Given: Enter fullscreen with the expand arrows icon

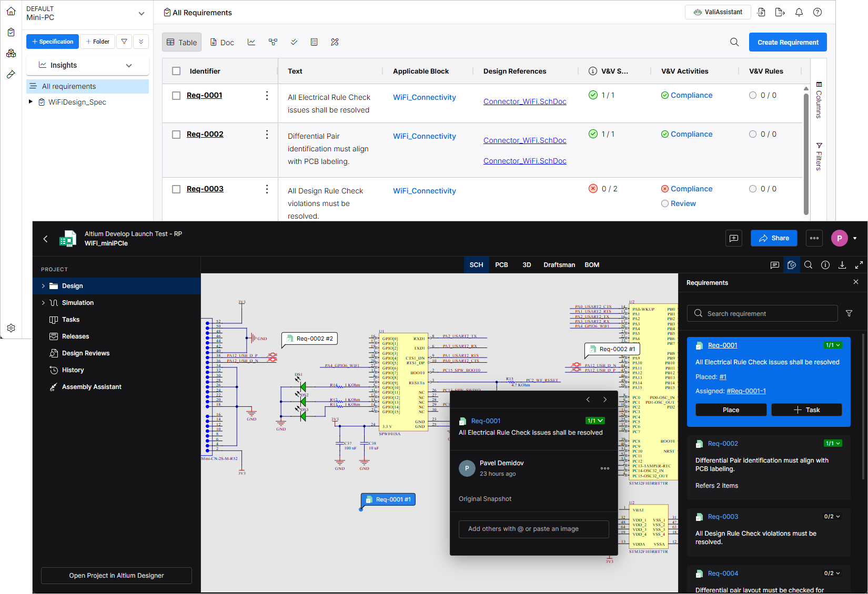Looking at the screenshot, I should pyautogui.click(x=859, y=265).
